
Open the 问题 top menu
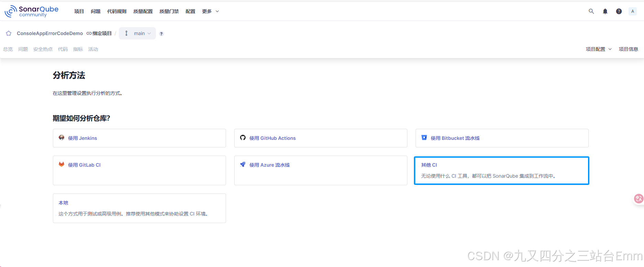(95, 11)
